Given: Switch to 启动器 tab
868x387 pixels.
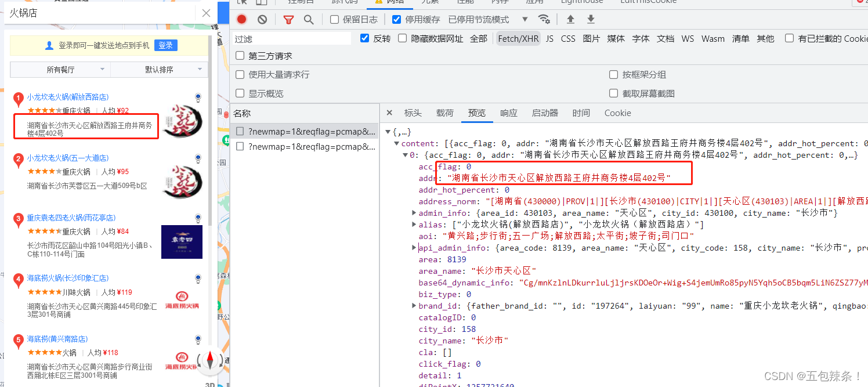Looking at the screenshot, I should pyautogui.click(x=545, y=113).
